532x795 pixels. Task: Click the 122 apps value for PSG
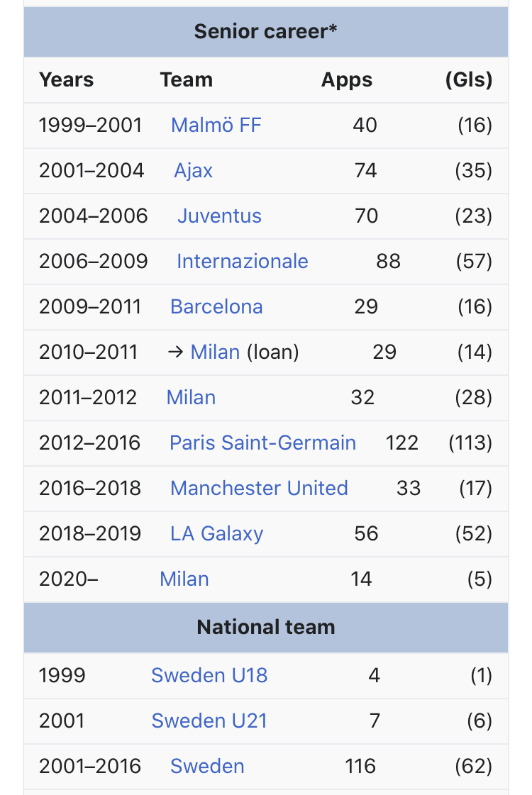tap(402, 443)
